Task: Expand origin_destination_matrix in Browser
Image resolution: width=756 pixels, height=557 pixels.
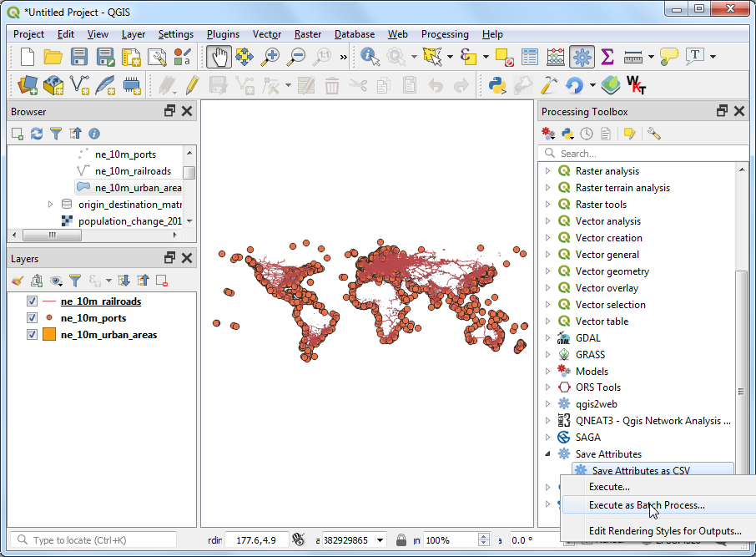Action: coord(51,205)
